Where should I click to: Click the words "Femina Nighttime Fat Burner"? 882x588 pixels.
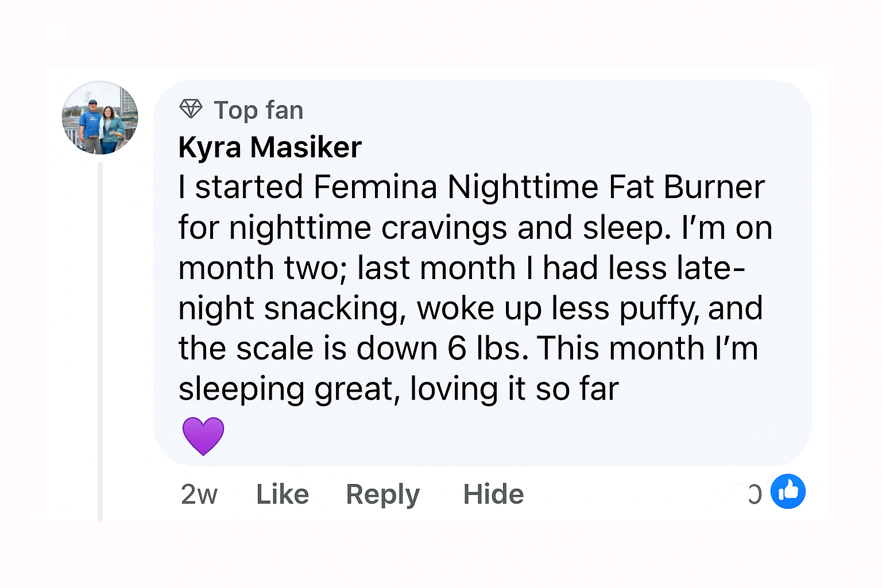(539, 187)
